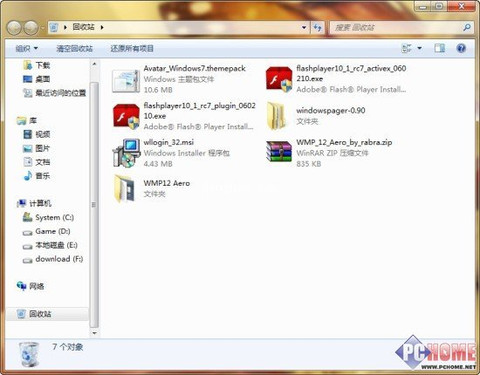480x375 pixels.
Task: Select the Avatar_Windows7.themepack file icon
Action: pos(125,80)
